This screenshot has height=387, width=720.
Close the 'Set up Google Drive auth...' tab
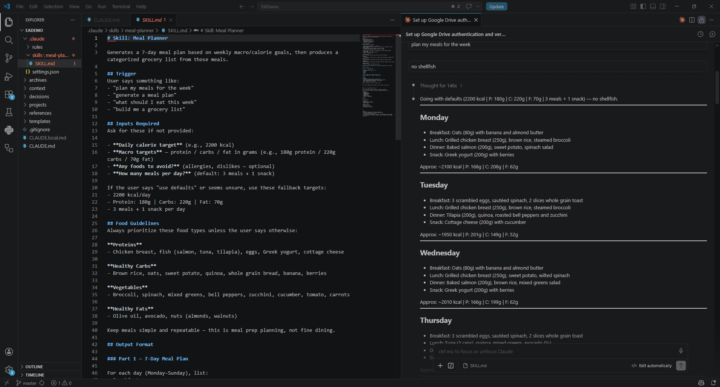[x=476, y=20]
